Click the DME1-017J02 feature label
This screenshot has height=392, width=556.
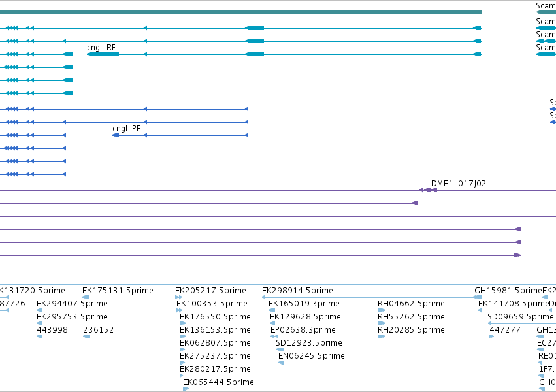pyautogui.click(x=459, y=184)
